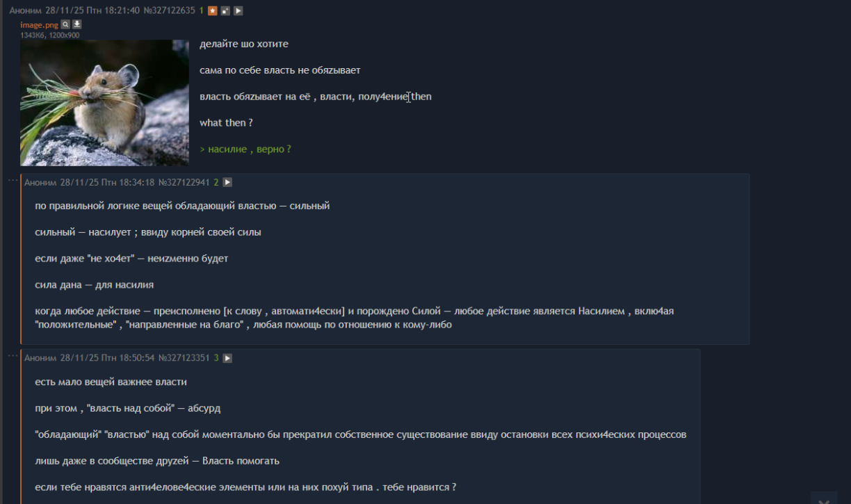Click post index 2 beside №327122941
The image size is (851, 504).
point(216,182)
